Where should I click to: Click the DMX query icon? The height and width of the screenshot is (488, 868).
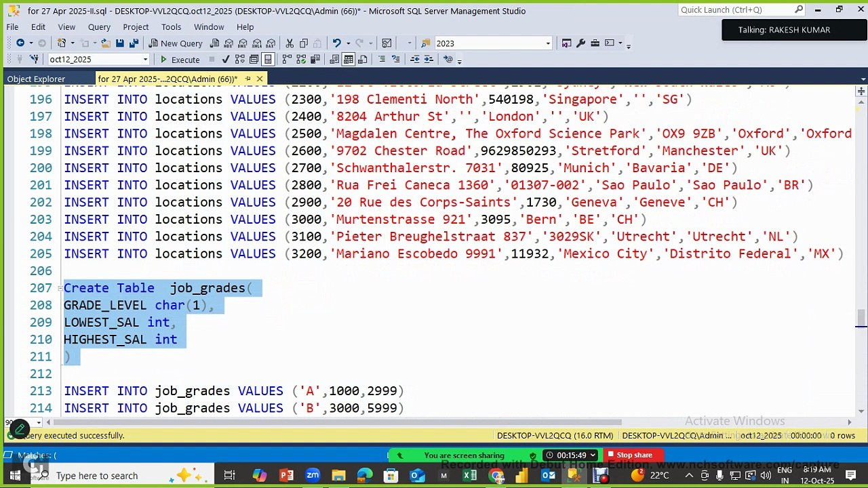[x=242, y=43]
